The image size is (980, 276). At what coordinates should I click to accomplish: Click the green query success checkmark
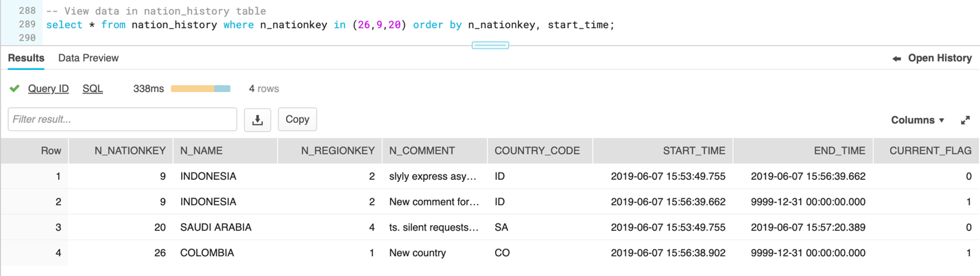click(14, 89)
